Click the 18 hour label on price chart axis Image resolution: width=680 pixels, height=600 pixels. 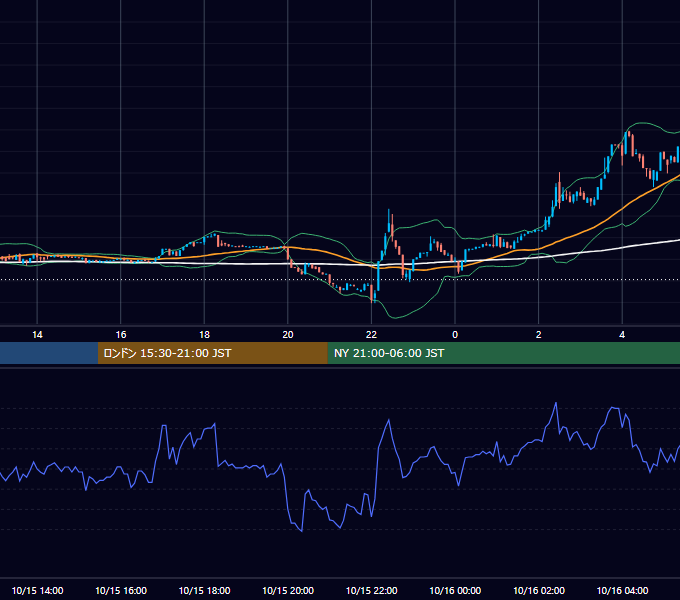pos(204,335)
